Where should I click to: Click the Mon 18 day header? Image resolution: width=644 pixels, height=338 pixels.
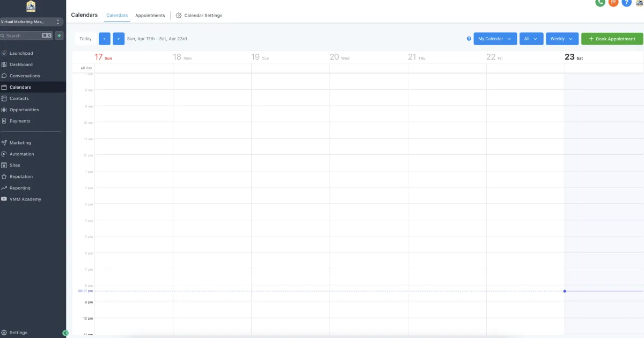(x=182, y=57)
